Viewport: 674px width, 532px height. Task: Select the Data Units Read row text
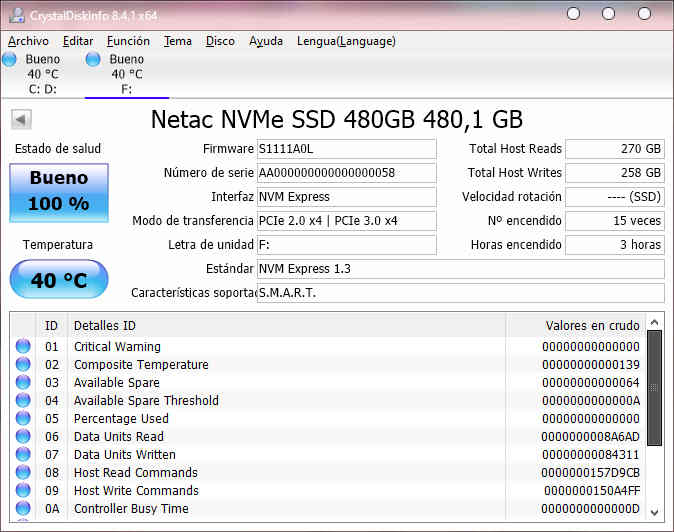point(119,437)
